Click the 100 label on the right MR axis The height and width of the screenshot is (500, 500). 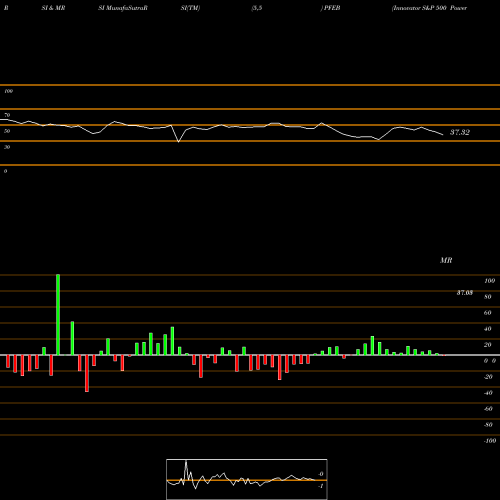489,281
